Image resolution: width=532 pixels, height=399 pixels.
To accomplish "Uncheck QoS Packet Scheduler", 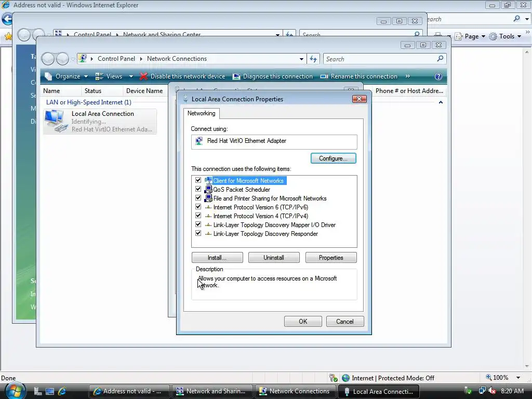I will [x=198, y=189].
